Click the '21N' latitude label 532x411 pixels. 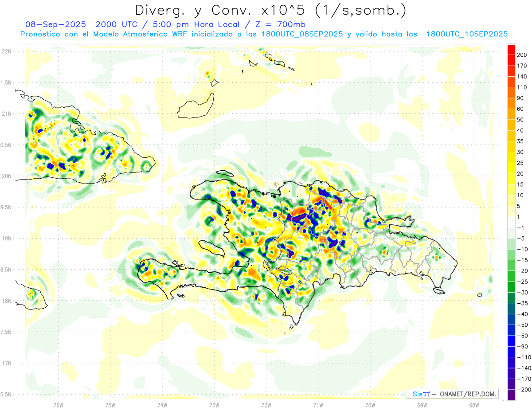click(7, 114)
